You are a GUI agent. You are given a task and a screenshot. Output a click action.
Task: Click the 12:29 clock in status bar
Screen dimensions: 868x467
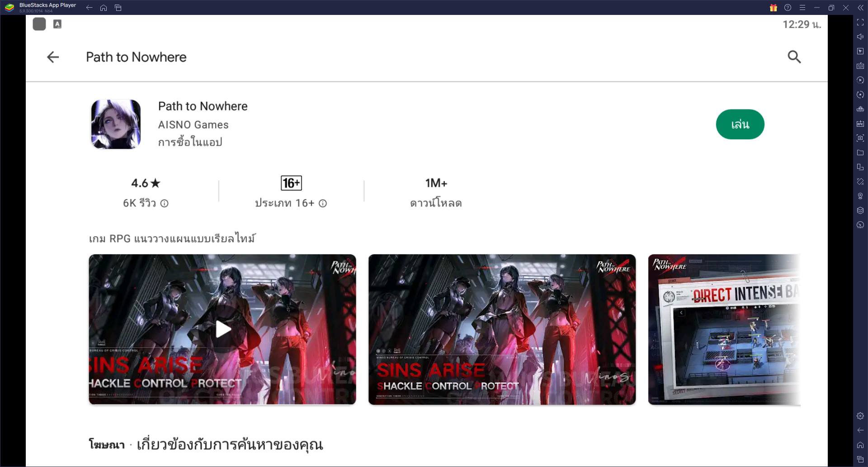tap(802, 24)
